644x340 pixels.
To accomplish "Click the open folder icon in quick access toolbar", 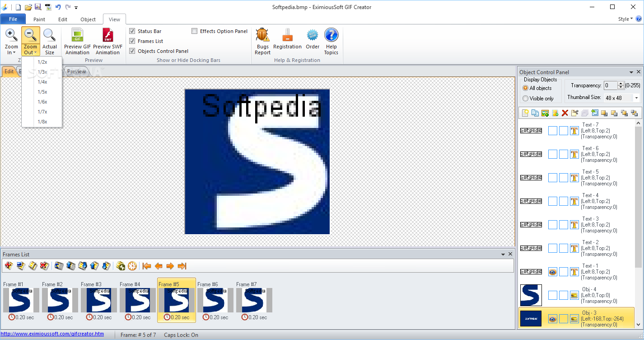I will click(28, 7).
